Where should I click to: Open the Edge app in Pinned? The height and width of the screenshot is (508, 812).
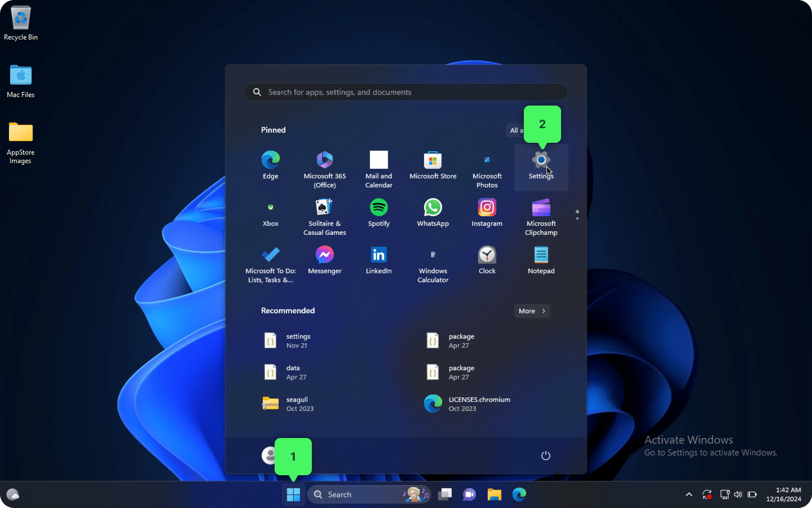point(271,165)
